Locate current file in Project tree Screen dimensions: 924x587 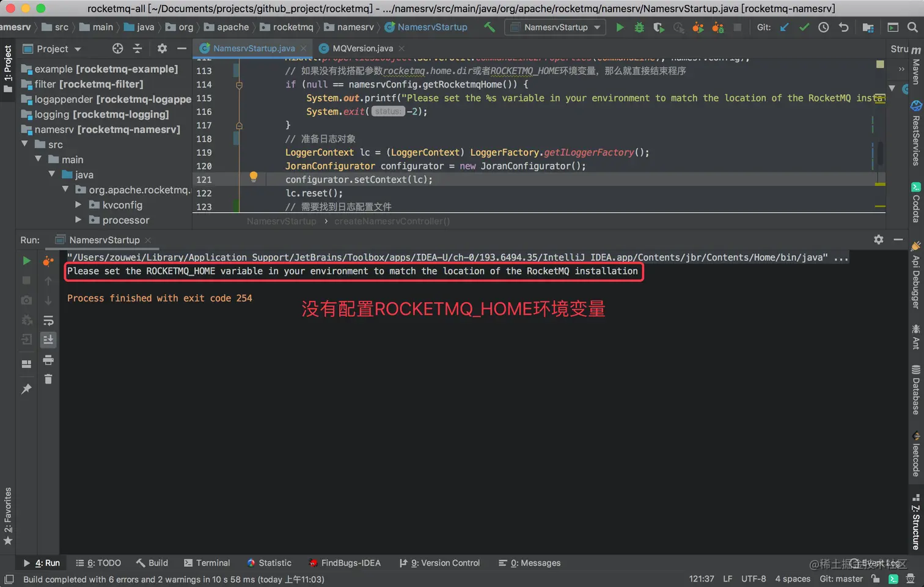click(x=118, y=48)
